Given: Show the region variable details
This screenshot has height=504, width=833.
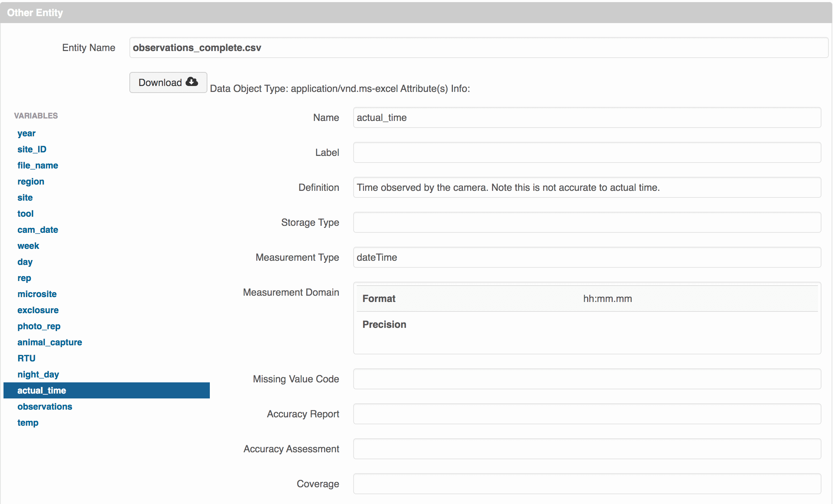Looking at the screenshot, I should (31, 181).
